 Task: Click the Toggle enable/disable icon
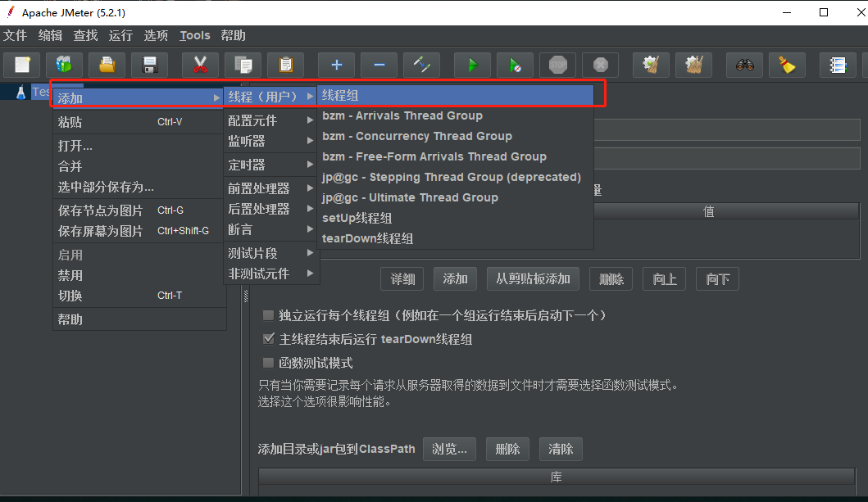[422, 65]
